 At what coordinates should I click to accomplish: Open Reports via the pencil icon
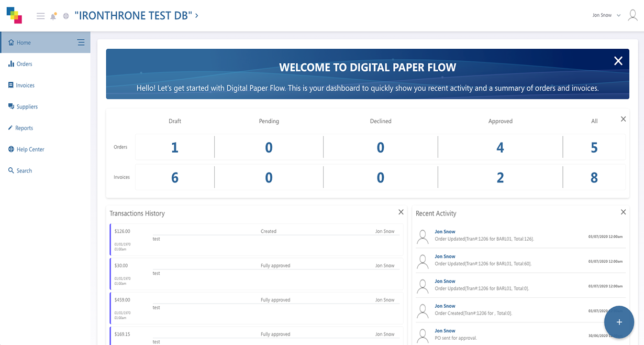pos(10,128)
